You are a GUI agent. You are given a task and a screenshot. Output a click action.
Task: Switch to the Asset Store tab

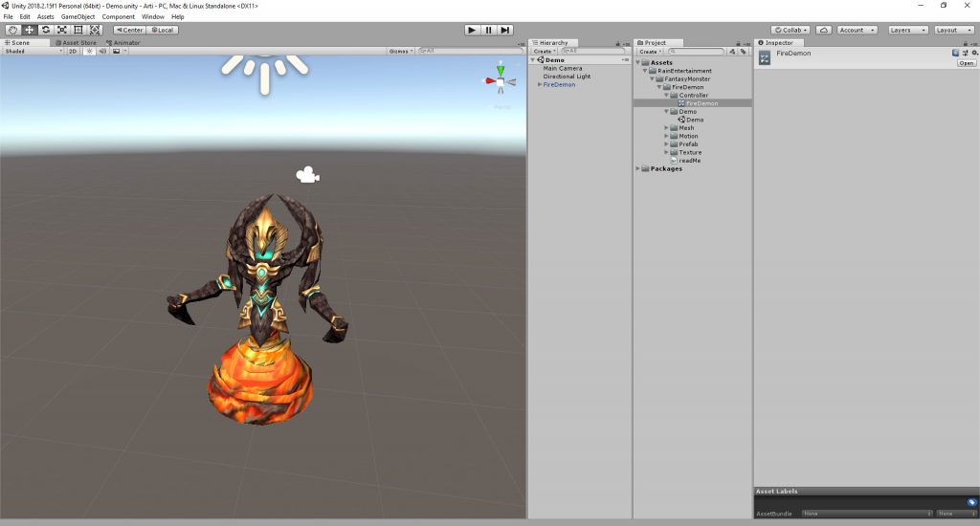click(76, 42)
